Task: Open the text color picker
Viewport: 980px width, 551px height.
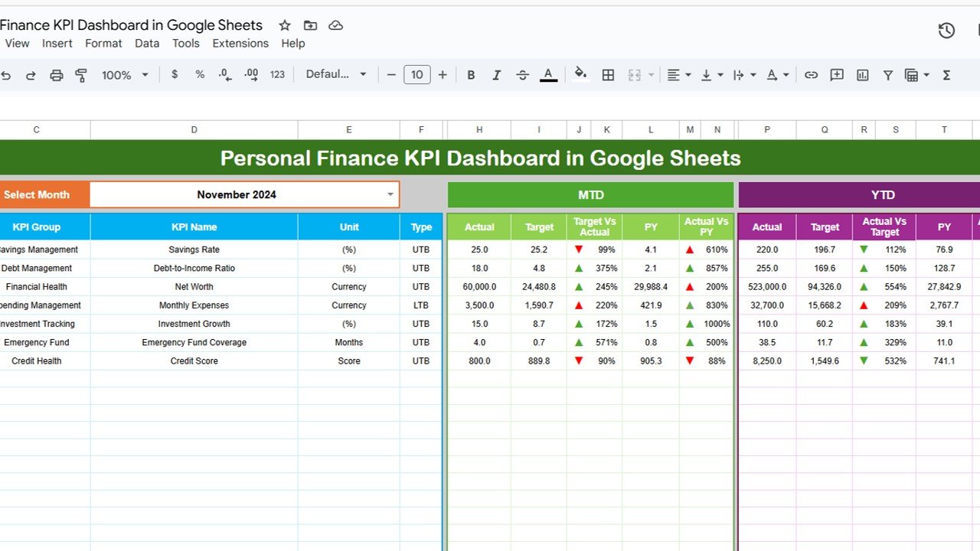Action: pos(548,75)
